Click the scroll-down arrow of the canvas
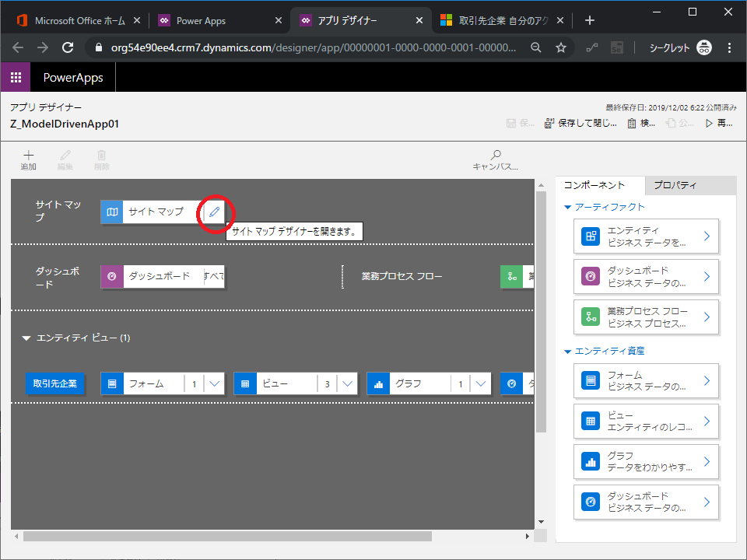 point(541,522)
